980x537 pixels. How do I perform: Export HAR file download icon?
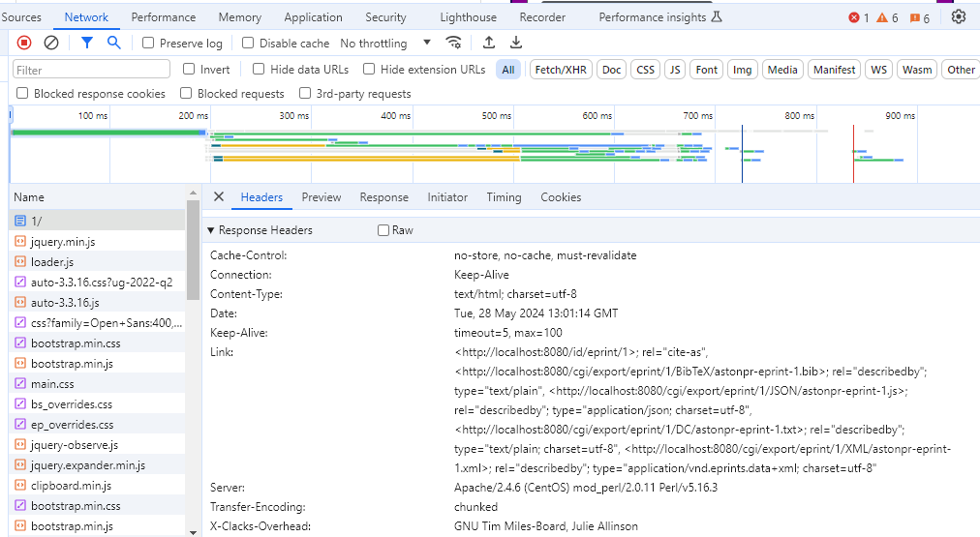[515, 43]
